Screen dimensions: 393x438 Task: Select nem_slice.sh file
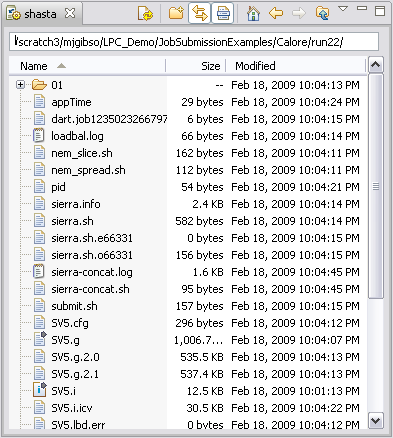click(x=82, y=153)
